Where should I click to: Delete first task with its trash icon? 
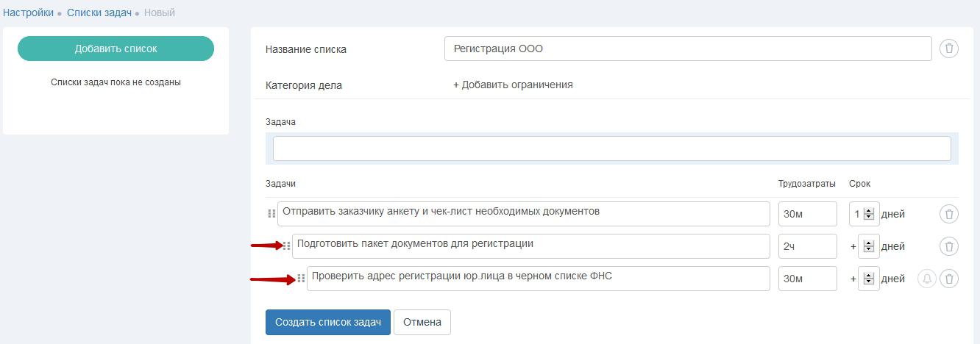pyautogui.click(x=949, y=214)
